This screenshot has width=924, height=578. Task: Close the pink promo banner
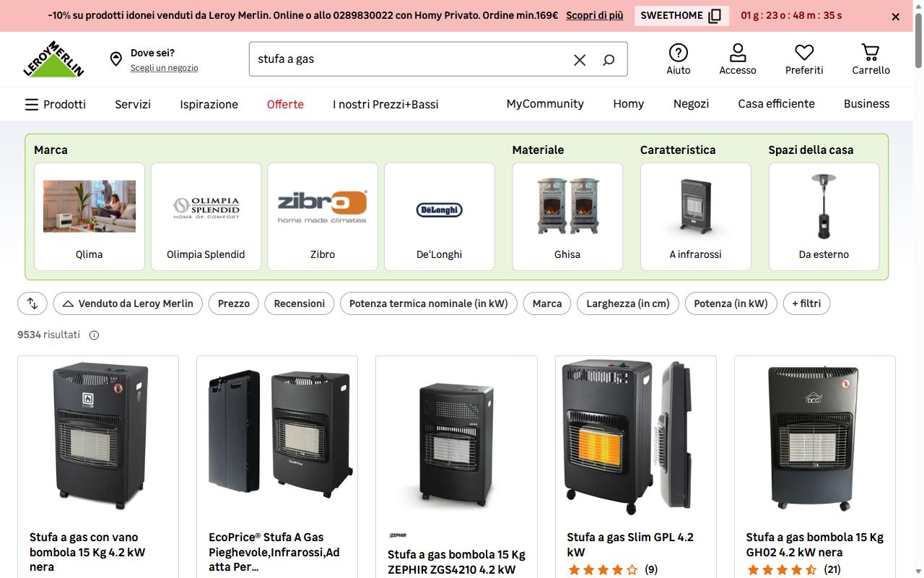[x=896, y=16]
